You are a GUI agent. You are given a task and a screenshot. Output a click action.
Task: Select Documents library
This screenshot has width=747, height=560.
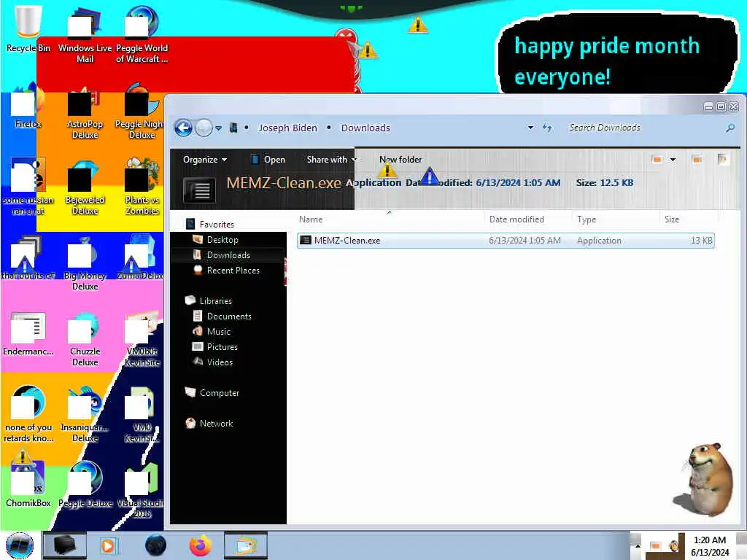(x=222, y=316)
